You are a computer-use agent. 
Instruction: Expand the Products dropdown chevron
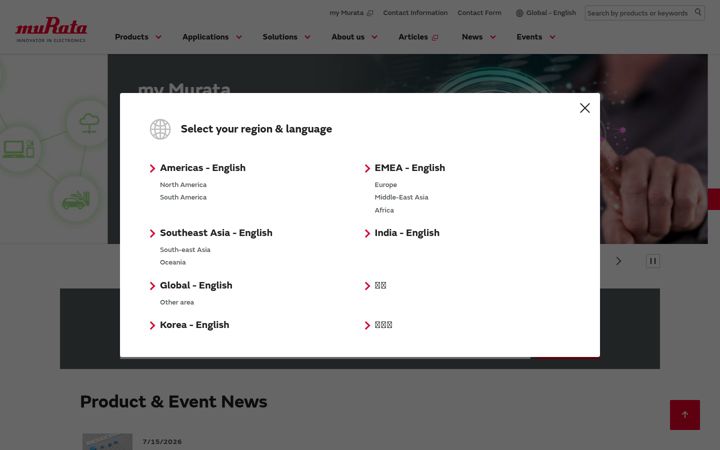[158, 37]
